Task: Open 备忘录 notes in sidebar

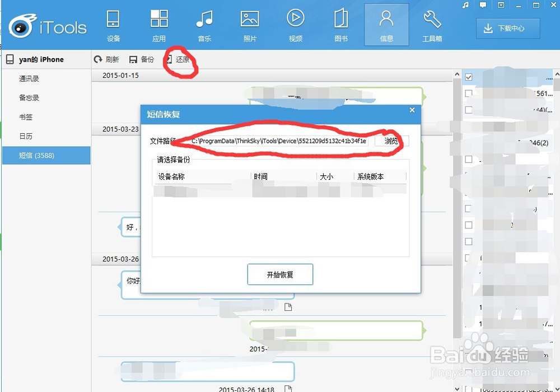Action: [29, 98]
